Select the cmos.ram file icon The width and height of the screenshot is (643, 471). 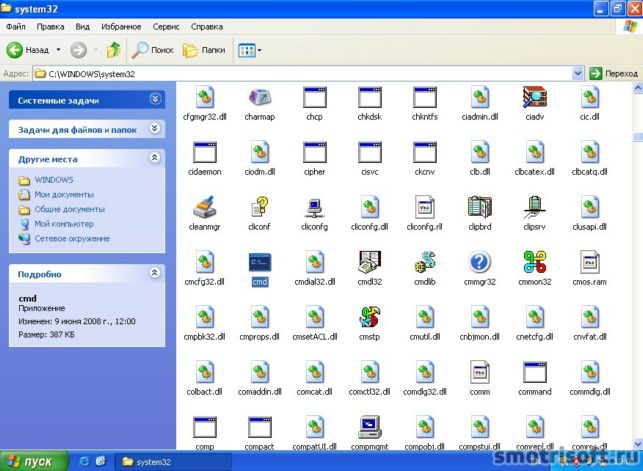590,262
